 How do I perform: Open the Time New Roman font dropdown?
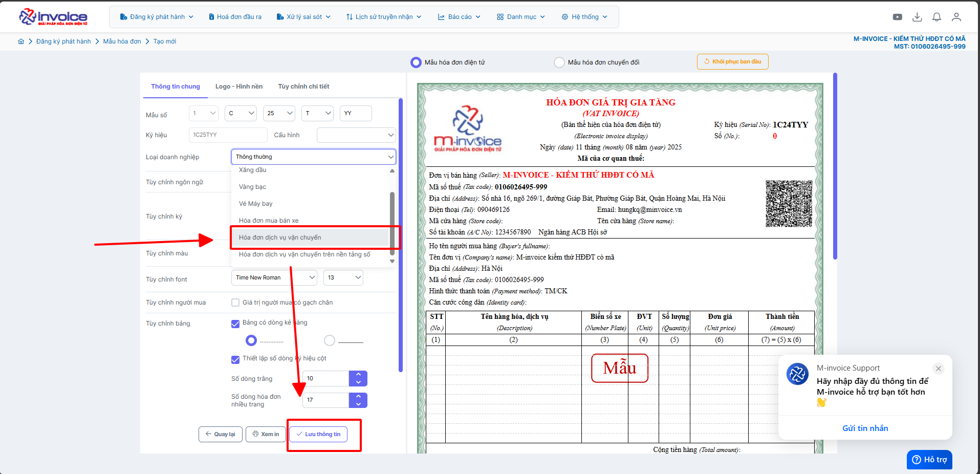pyautogui.click(x=275, y=277)
